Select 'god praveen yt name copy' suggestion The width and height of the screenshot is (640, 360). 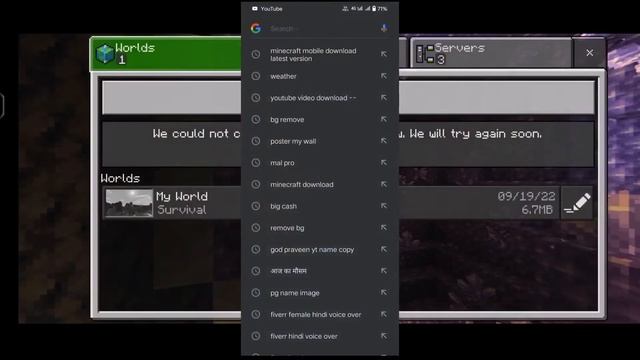312,249
